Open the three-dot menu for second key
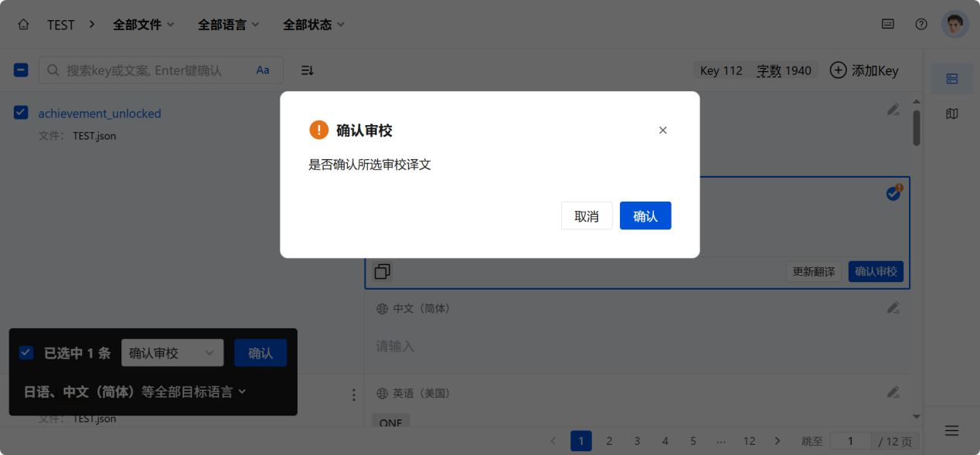 pyautogui.click(x=354, y=395)
